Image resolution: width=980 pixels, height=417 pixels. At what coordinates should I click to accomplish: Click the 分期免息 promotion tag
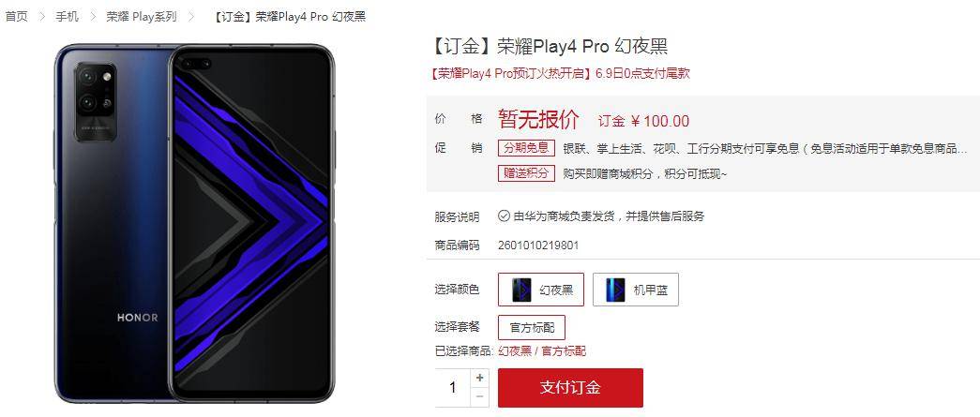click(526, 149)
